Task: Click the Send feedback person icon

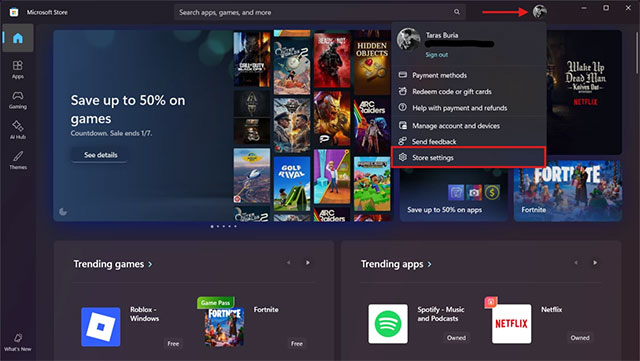Action: click(402, 141)
